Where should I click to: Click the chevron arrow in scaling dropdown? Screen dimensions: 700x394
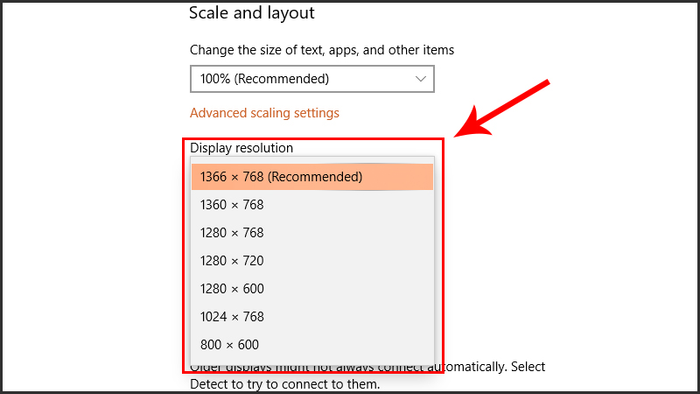click(x=420, y=79)
